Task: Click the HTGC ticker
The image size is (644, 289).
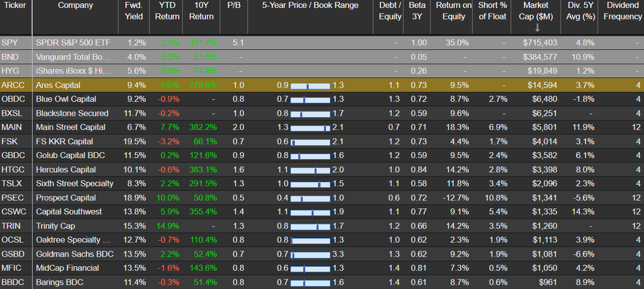Action: [13, 170]
